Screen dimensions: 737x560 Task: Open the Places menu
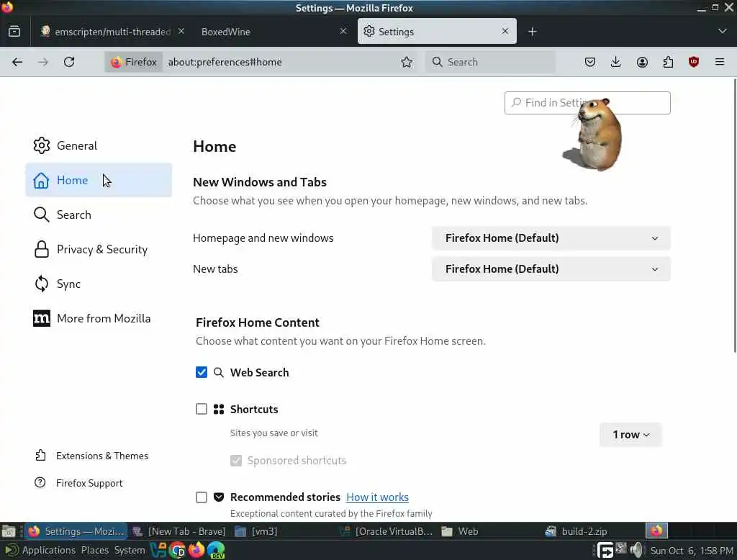coord(94,550)
